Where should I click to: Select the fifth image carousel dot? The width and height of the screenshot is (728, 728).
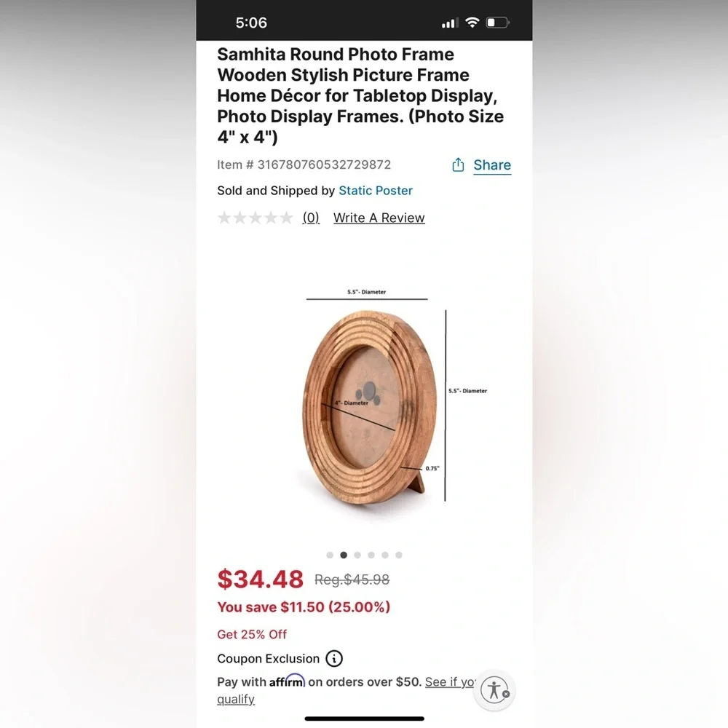(385, 555)
